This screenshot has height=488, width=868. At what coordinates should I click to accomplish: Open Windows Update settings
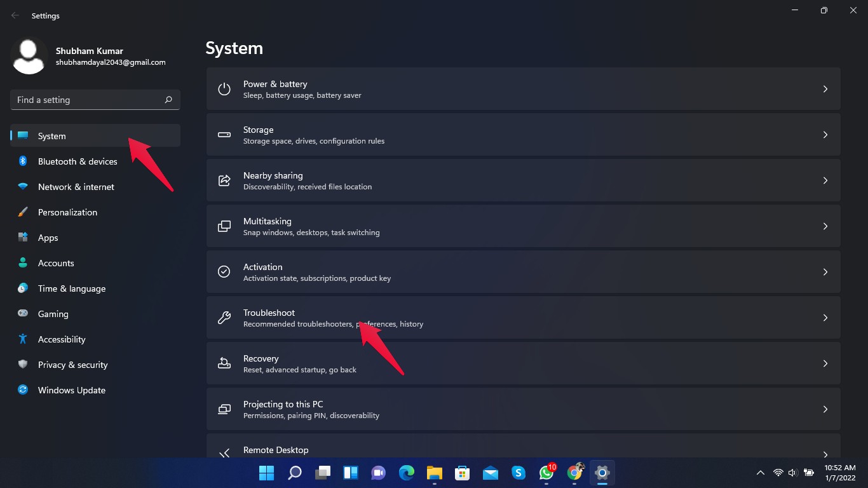pos(71,390)
